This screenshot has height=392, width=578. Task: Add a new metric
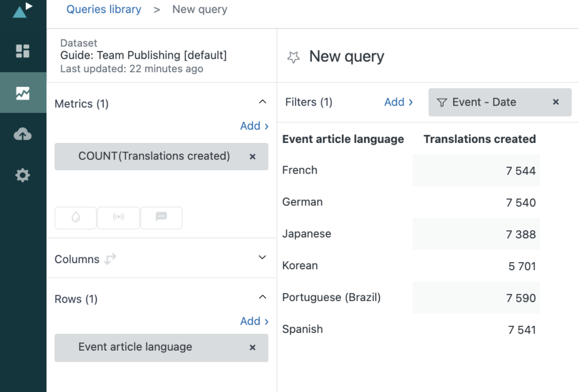(254, 126)
